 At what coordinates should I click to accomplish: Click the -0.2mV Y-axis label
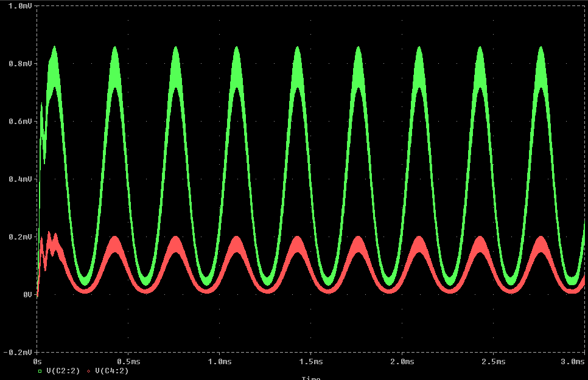click(x=18, y=353)
